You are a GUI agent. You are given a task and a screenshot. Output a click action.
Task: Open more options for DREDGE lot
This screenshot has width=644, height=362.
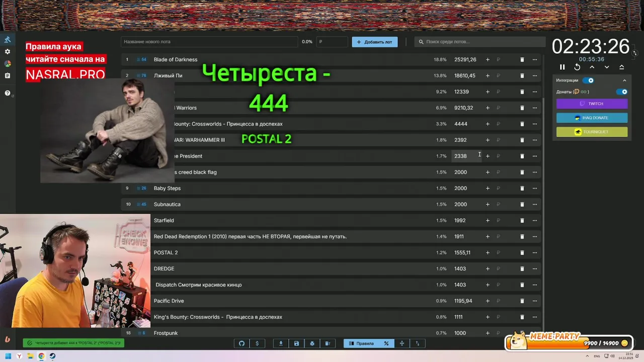535,268
